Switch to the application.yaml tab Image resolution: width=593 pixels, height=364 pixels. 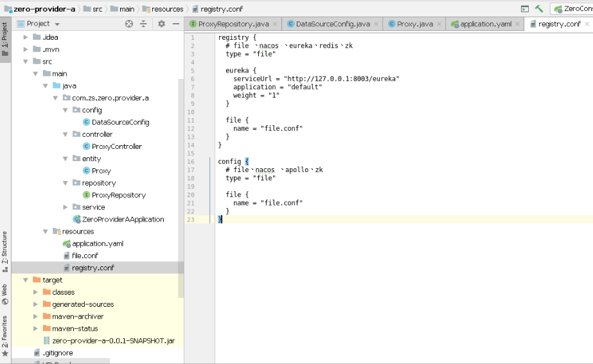[x=485, y=24]
